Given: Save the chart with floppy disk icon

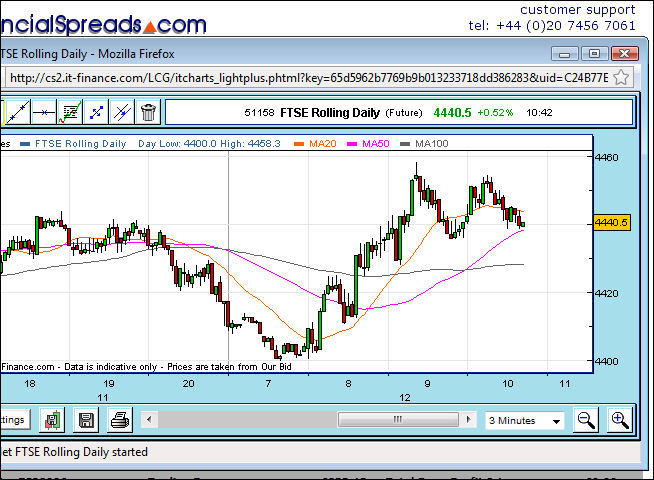Looking at the screenshot, I should coord(86,420).
